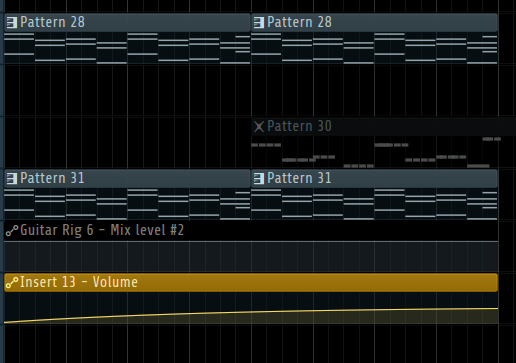Select the second Pattern 31 clip title
This screenshot has height=363, width=516.
[299, 178]
